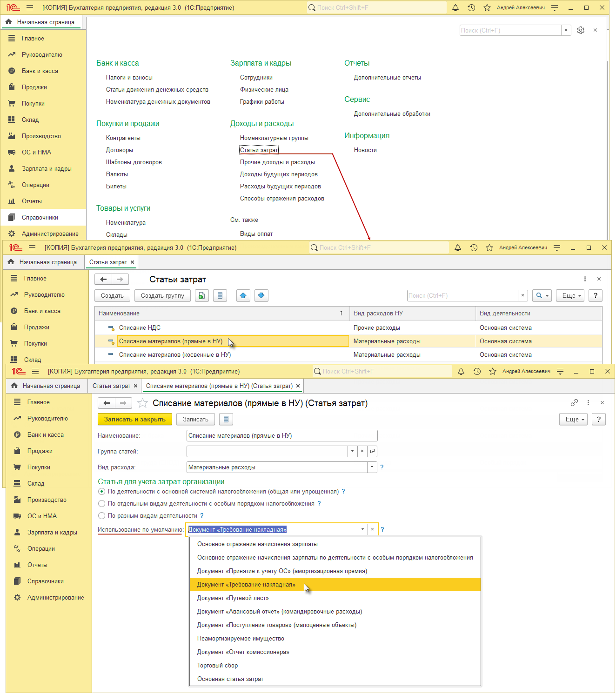The width and height of the screenshot is (616, 694).
Task: Open Группа статей selection form icon
Action: (372, 451)
